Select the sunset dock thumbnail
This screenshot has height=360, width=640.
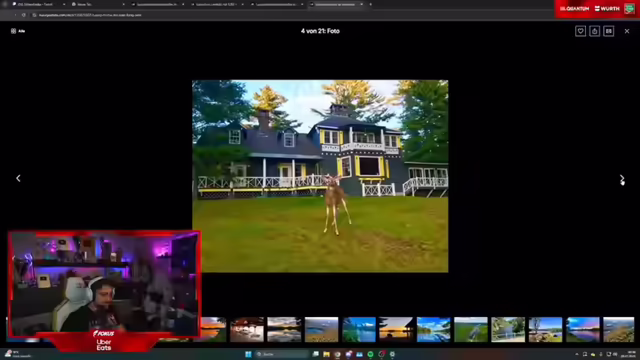pyautogui.click(x=396, y=329)
